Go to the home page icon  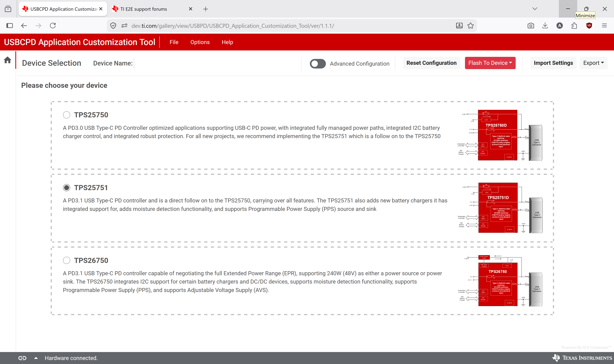point(8,60)
